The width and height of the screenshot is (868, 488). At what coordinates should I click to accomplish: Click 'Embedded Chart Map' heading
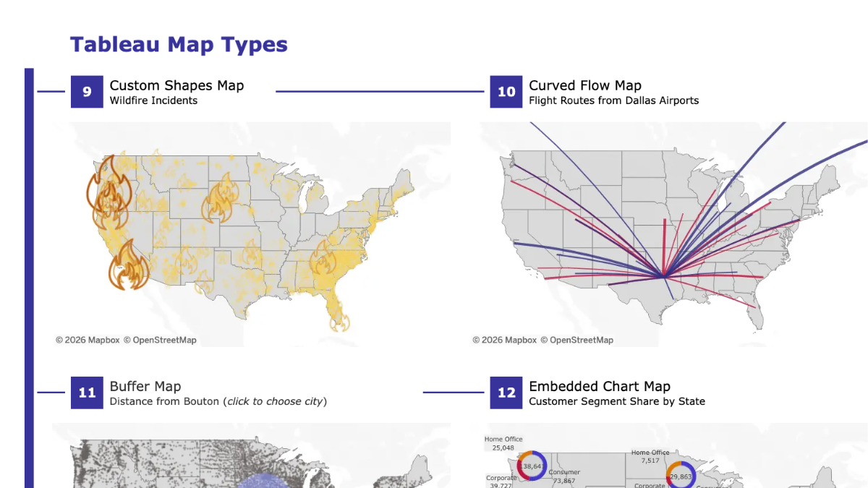[600, 387]
